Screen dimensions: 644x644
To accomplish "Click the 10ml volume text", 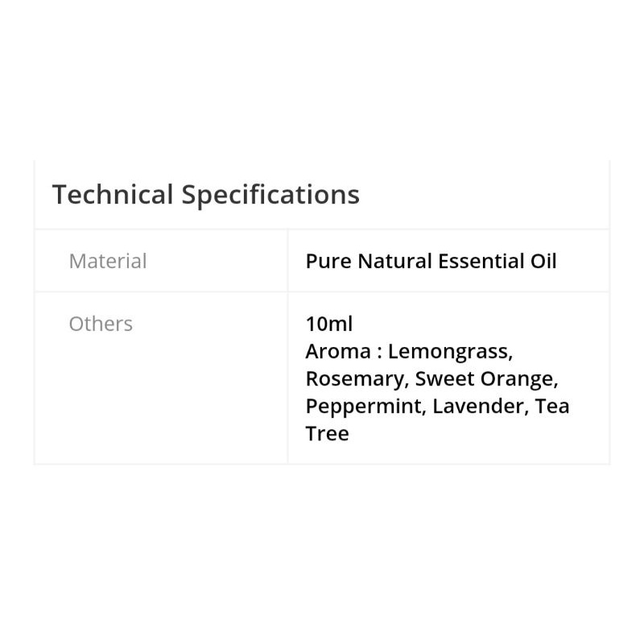I will tap(329, 324).
